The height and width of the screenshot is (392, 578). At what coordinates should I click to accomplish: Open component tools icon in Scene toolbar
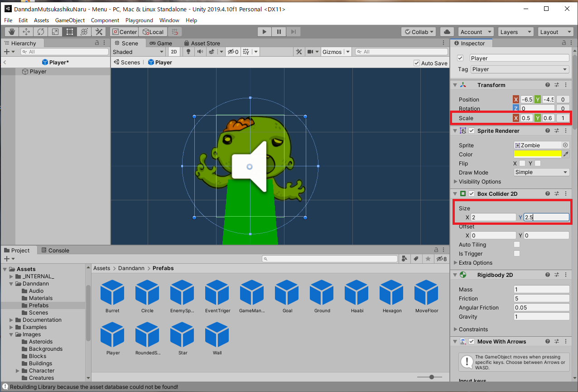coord(299,52)
